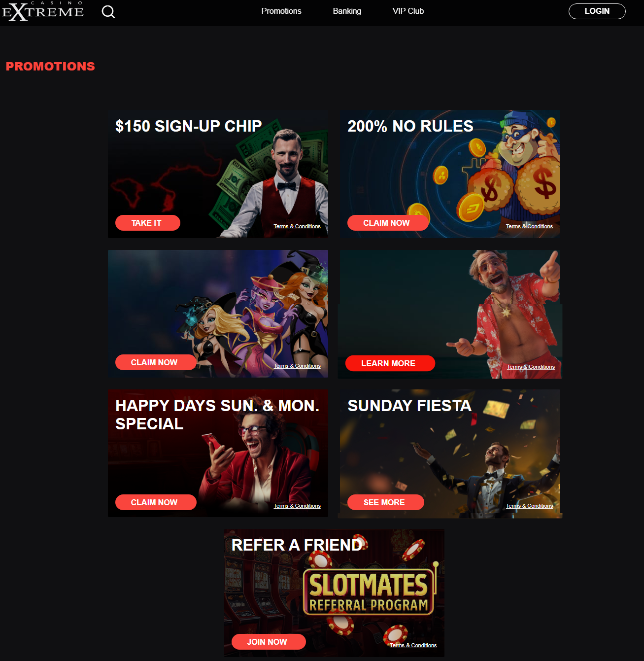Image resolution: width=644 pixels, height=661 pixels.
Task: Click the Casino Extreme logo
Action: (43, 11)
